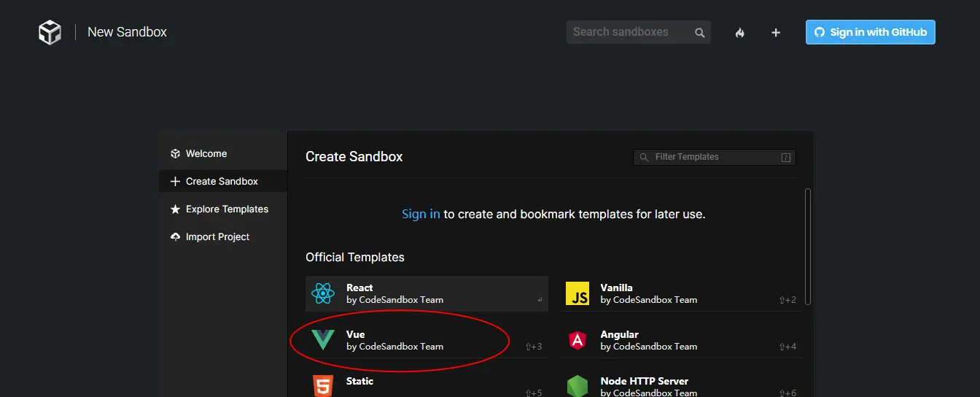The image size is (980, 397).
Task: Click the template list scrollbar
Action: click(808, 247)
